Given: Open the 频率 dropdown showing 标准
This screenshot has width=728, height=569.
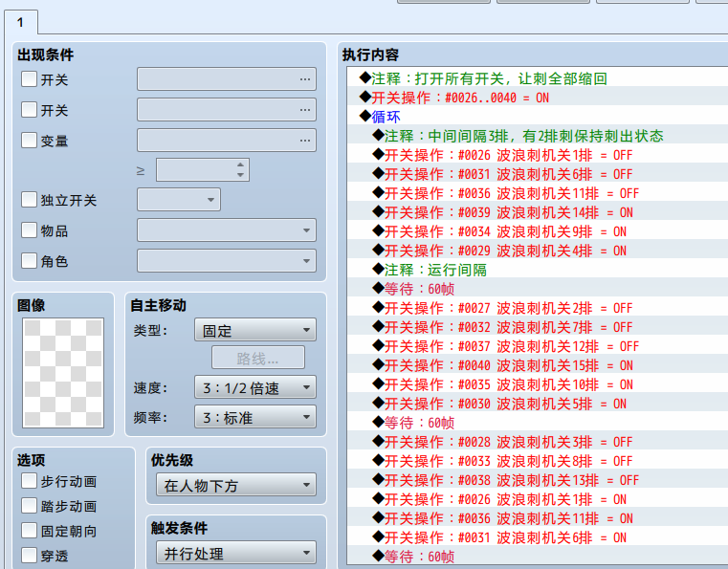Looking at the screenshot, I should pyautogui.click(x=255, y=417).
